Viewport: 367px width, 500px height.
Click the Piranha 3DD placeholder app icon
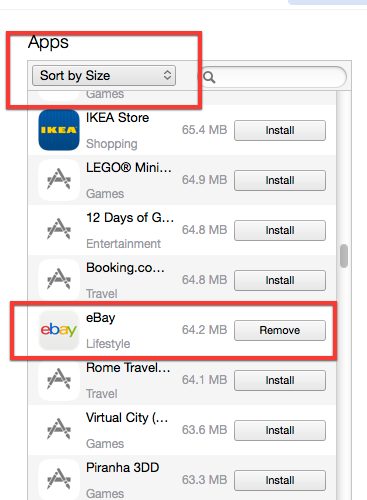pos(59,480)
